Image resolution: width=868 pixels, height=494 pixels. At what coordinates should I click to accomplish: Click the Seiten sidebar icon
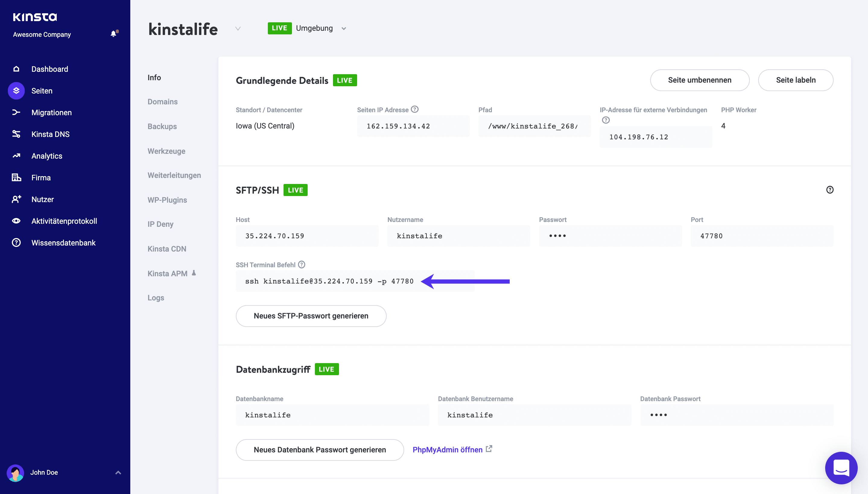click(16, 90)
